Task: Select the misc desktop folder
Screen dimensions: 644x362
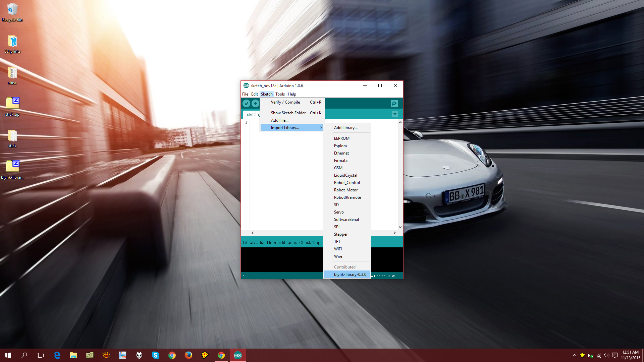Action: (x=12, y=76)
